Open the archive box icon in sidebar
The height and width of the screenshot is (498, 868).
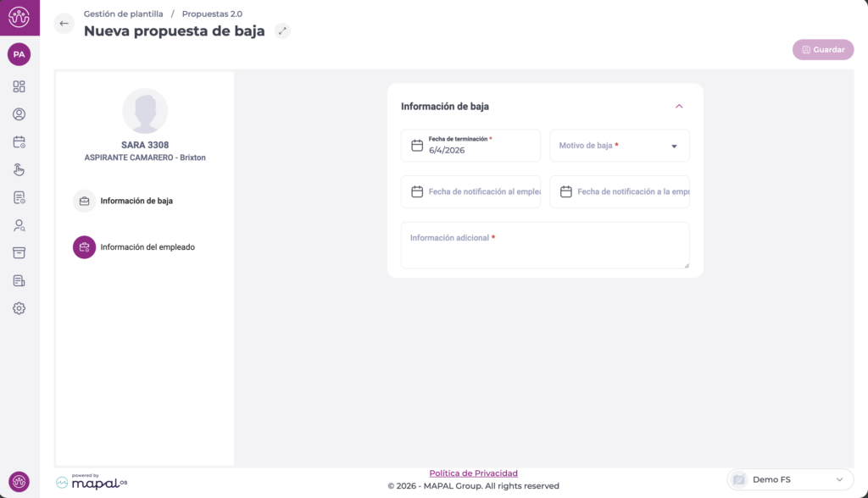coord(19,253)
